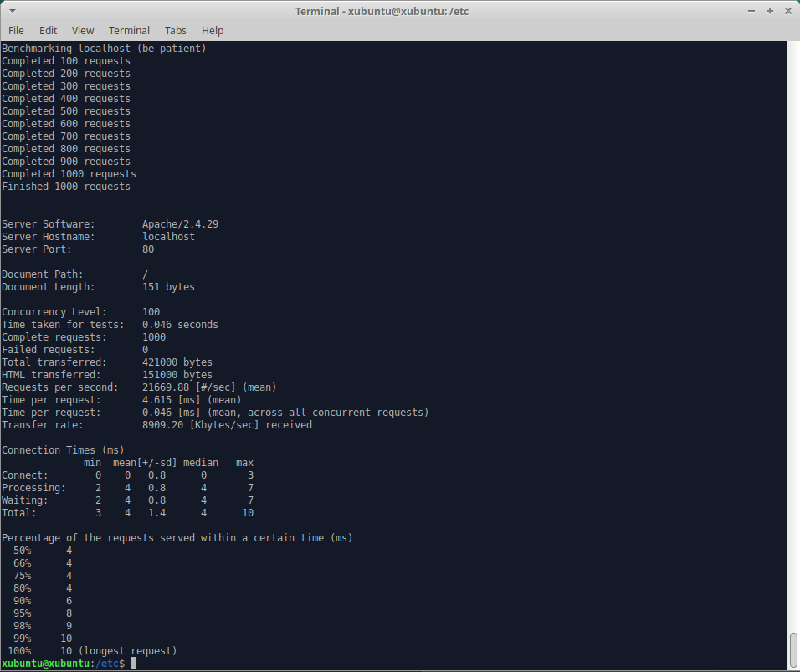
Task: Click the window title 'Terminal - xubuntu@xubuntu: /etc'
Action: [x=399, y=11]
